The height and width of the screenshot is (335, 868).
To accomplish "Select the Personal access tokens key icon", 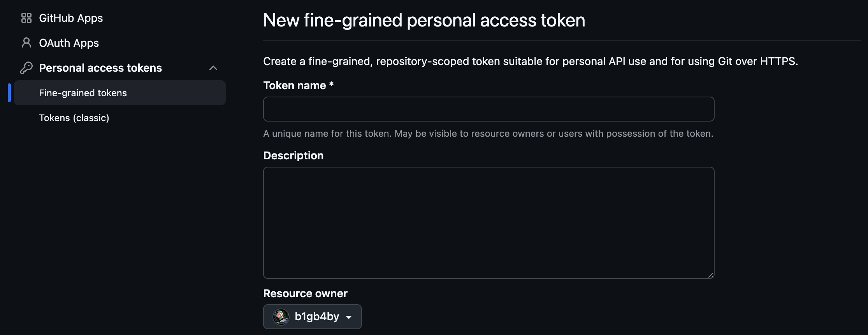I will click(26, 67).
